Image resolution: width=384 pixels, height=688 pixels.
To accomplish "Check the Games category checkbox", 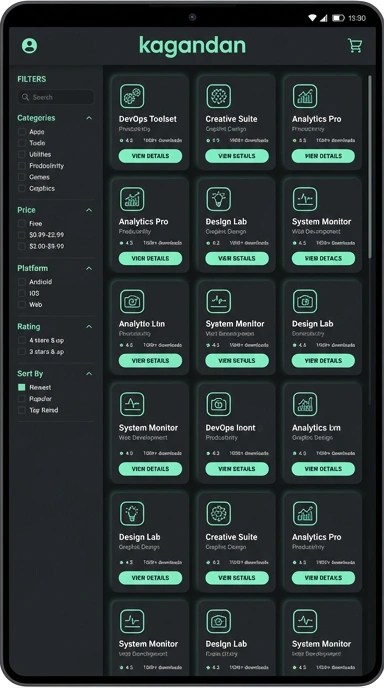I will tap(22, 177).
